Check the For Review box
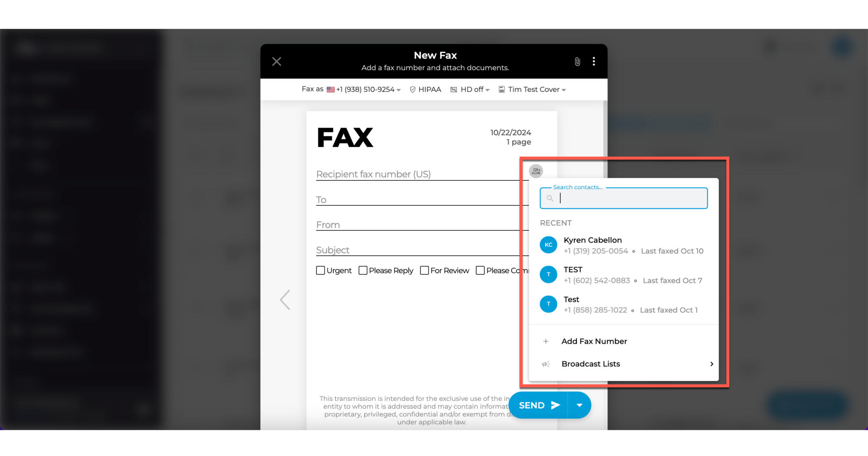The width and height of the screenshot is (868, 456). [424, 270]
